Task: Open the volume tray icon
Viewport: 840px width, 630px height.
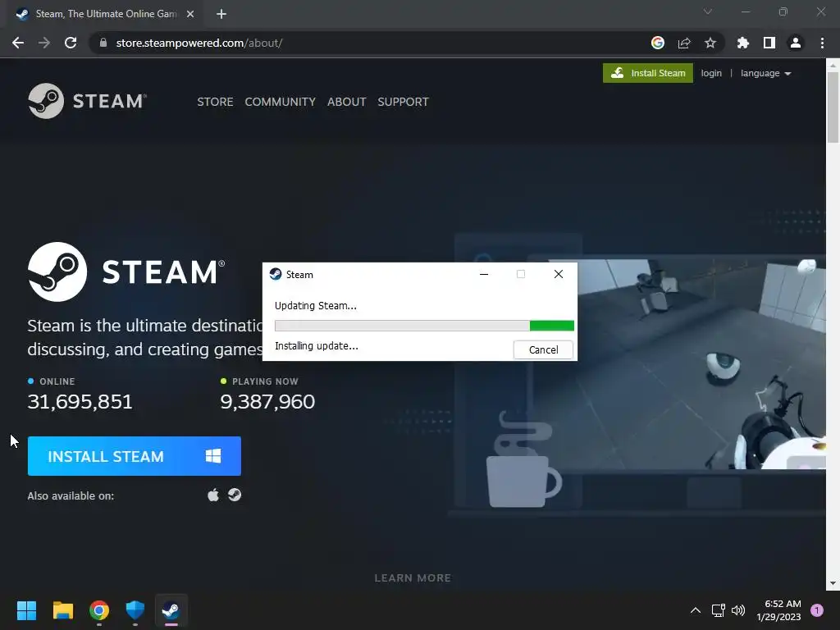Action: tap(738, 610)
